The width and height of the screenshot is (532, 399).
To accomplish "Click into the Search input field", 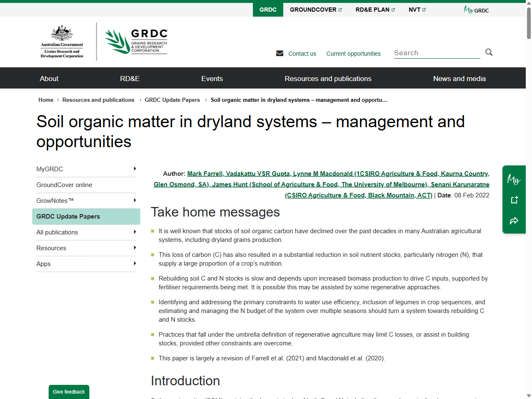I will (436, 53).
